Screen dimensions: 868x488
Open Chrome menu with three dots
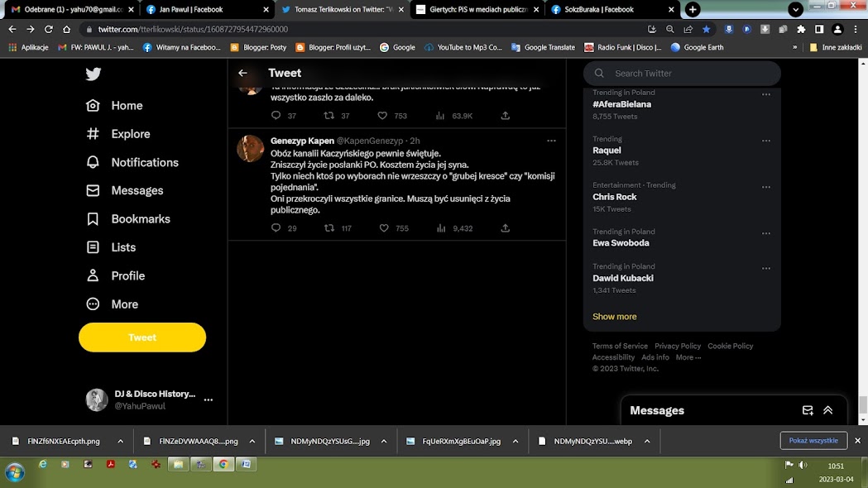[856, 29]
